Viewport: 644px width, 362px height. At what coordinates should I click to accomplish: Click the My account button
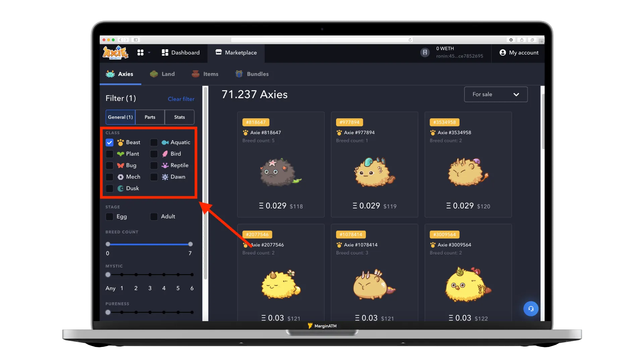[x=519, y=52]
